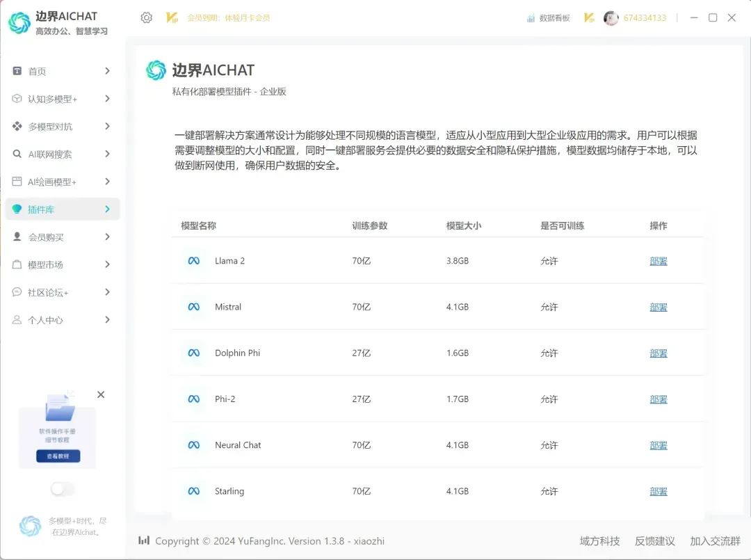Open the 会员购买 membership purchase menu
The image size is (751, 560).
click(x=46, y=237)
